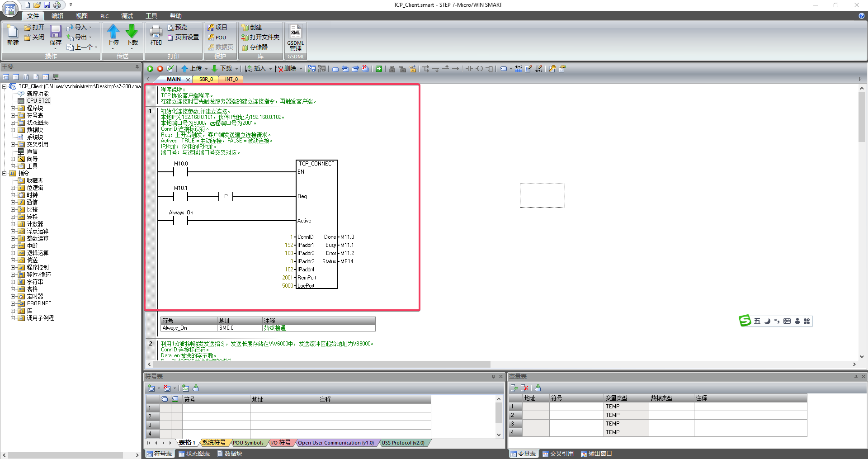Expand the 符号表 tree node
Viewport: 868px width, 459px height.
pos(13,115)
